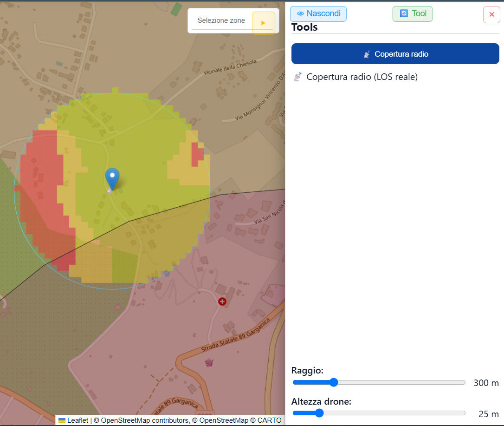
Task: Open the CARTO attribution link
Action: 269,420
